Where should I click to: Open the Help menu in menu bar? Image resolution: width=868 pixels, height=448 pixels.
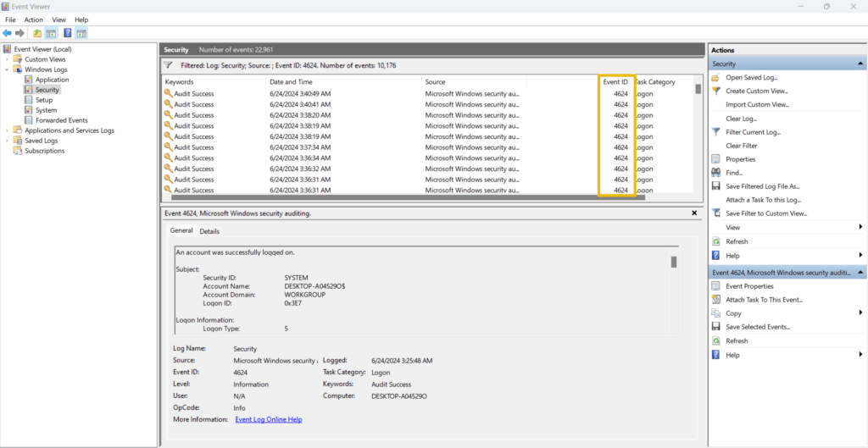[x=81, y=19]
